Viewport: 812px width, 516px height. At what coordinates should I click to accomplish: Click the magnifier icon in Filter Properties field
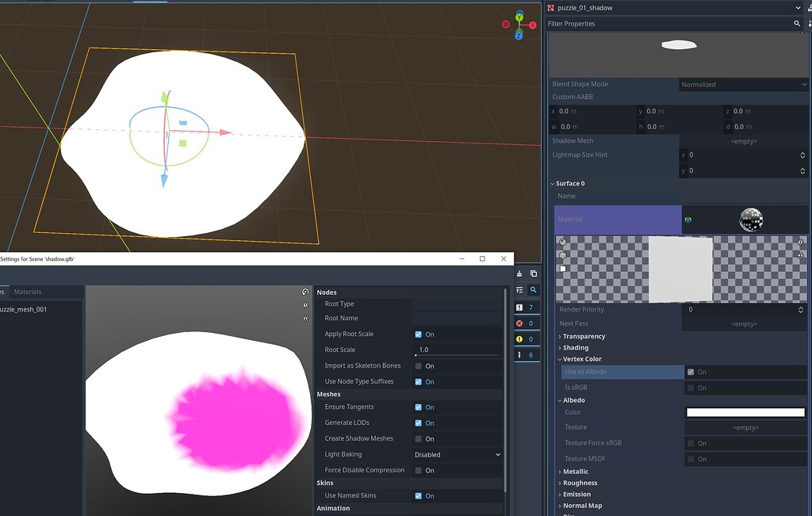[x=797, y=23]
